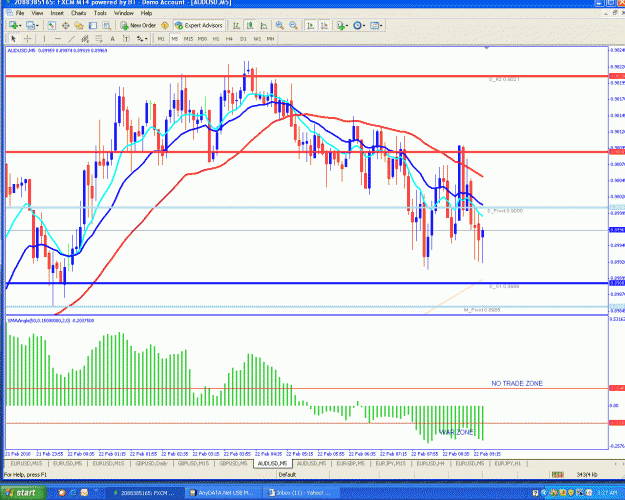Open the Tools menu

click(100, 13)
